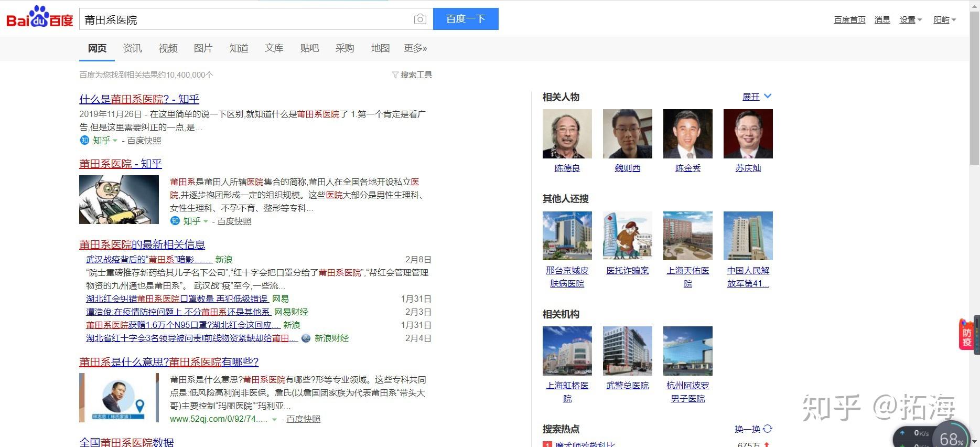Viewport: 980px width, 447px height.
Task: Click www.52qj.com/0/92/74 green URL
Action: [x=219, y=419]
